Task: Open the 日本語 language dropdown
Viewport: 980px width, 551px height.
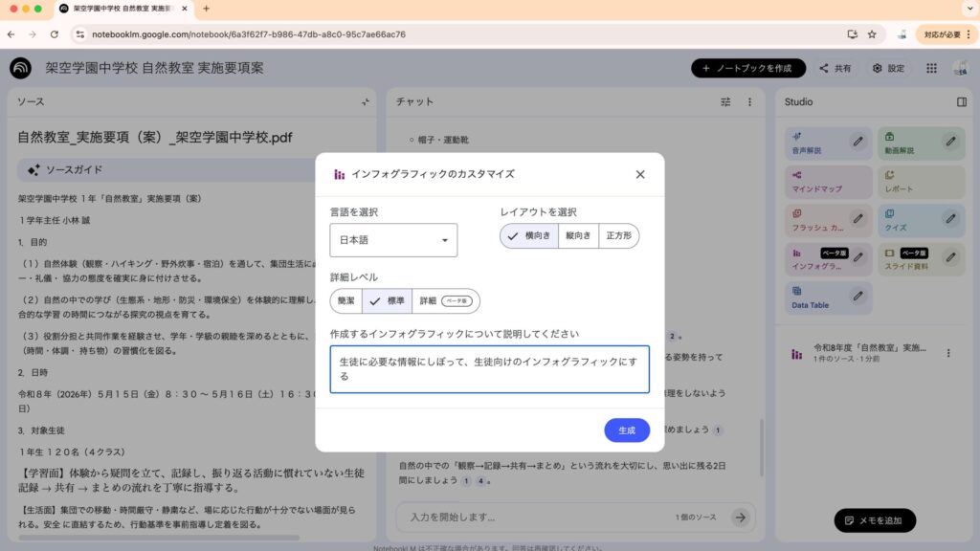Action: coord(393,240)
